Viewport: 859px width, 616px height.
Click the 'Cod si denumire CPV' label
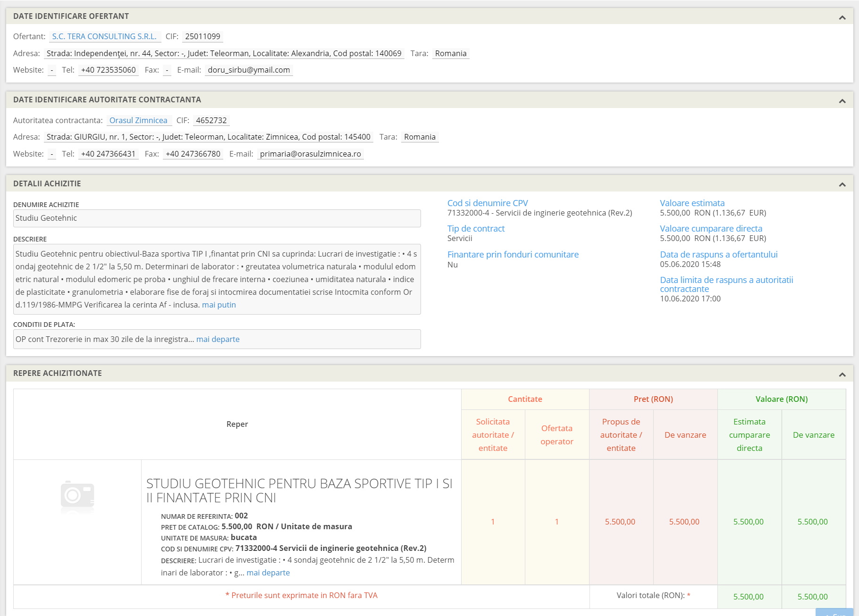point(488,203)
